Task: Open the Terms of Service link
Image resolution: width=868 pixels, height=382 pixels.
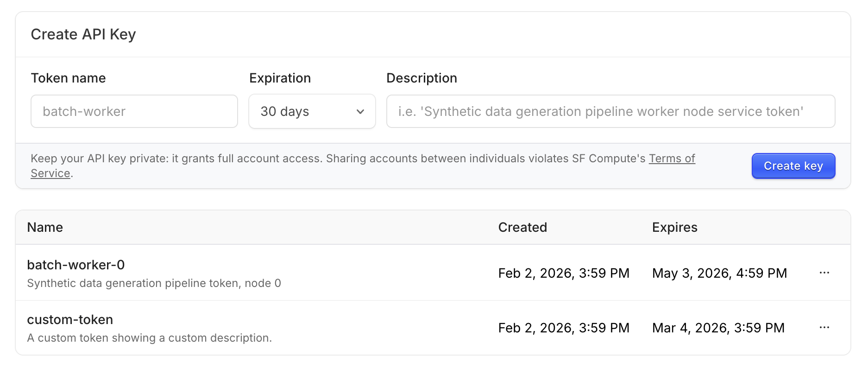Action: pos(672,159)
